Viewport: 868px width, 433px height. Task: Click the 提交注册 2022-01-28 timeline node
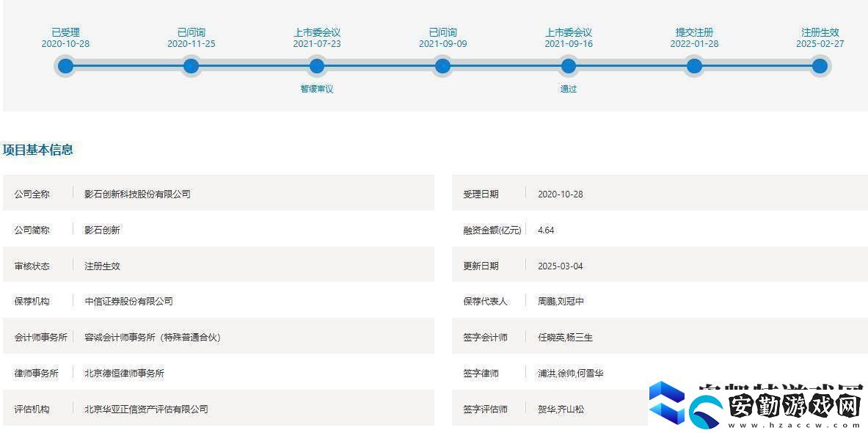694,67
